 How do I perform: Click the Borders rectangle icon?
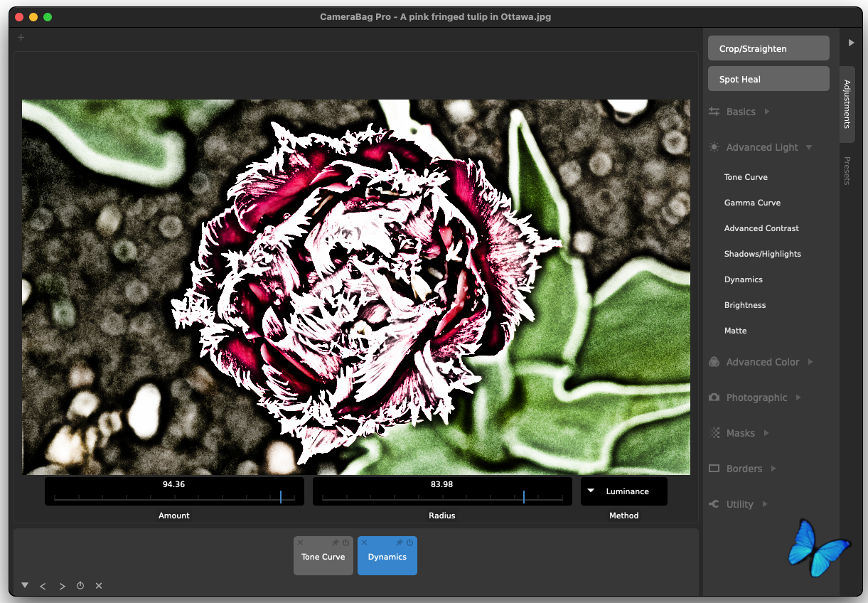click(714, 469)
